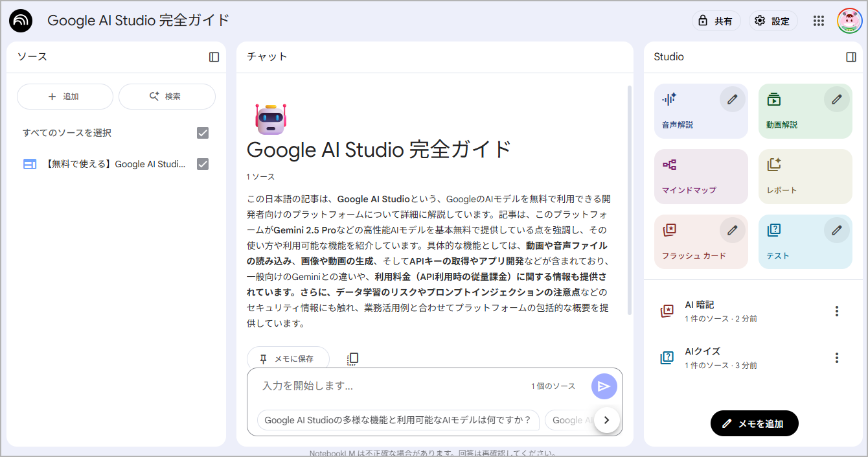This screenshot has height=457, width=868.
Task: Edit 音声解説 settings via pencil icon
Action: point(733,99)
